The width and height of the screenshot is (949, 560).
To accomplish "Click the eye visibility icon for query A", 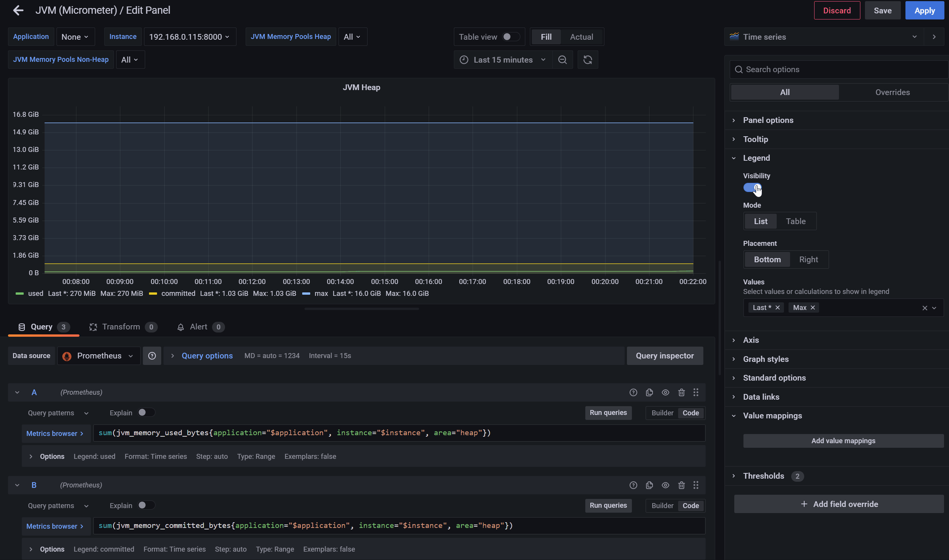I will click(666, 393).
